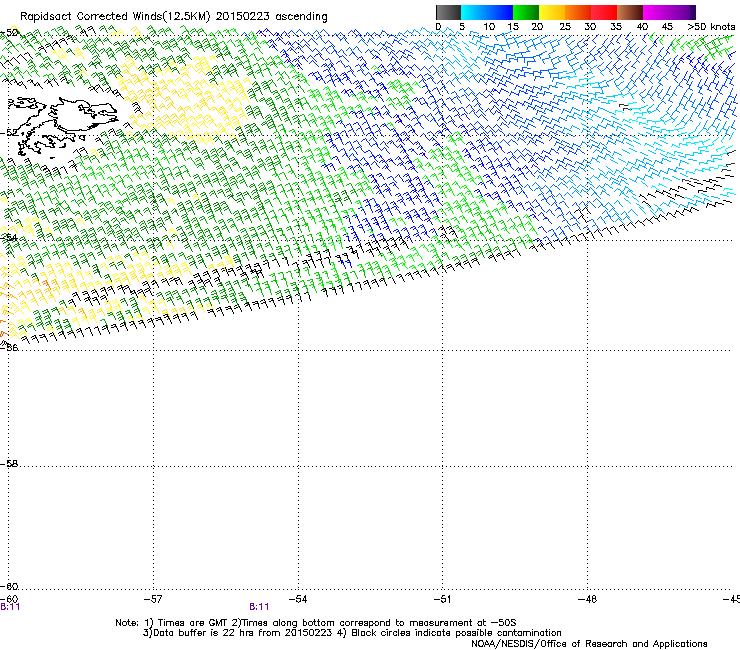Click the "Data buffer is 22 hrs" note
This screenshot has width=740, height=650.
point(205,633)
